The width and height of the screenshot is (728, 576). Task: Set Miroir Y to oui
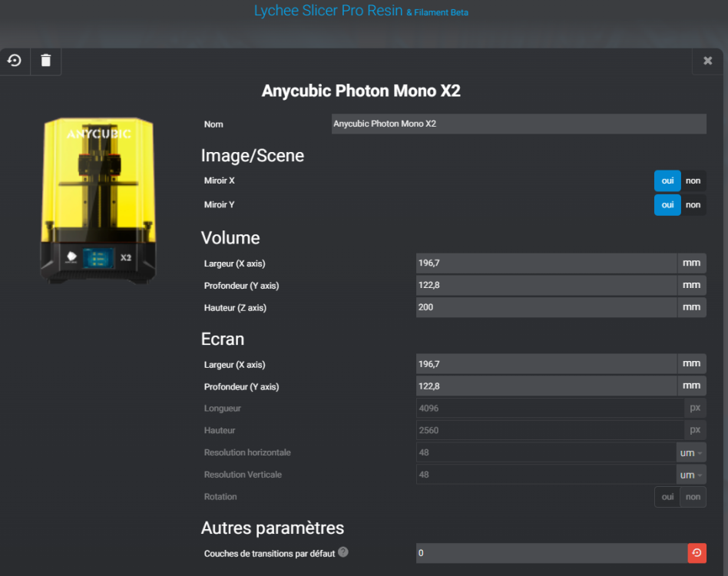(667, 205)
